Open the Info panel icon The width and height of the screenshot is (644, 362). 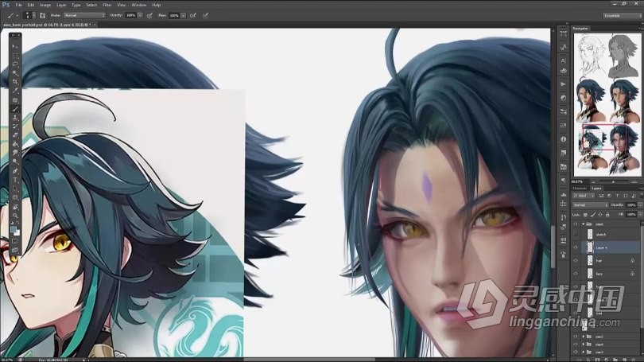click(x=564, y=139)
